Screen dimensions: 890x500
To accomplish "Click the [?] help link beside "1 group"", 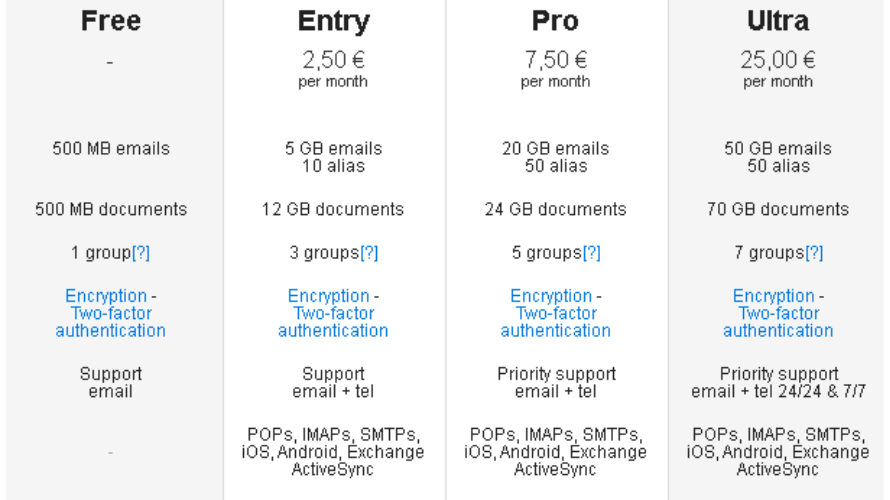I will [x=141, y=253].
